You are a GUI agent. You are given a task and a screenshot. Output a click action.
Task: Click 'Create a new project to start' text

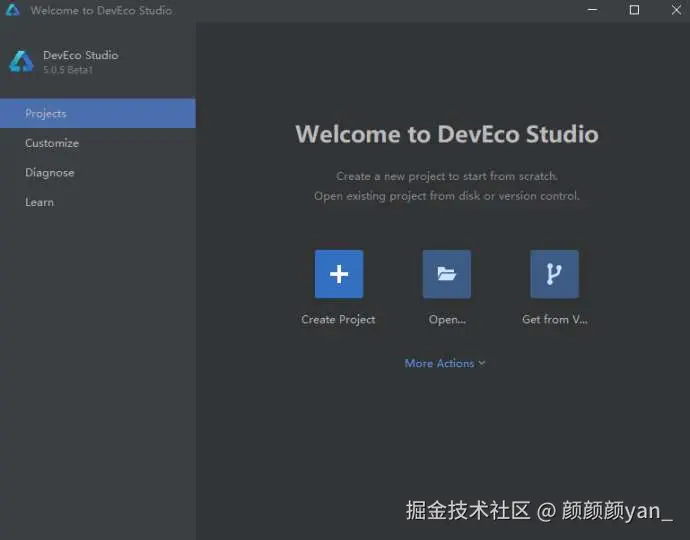pyautogui.click(x=447, y=176)
